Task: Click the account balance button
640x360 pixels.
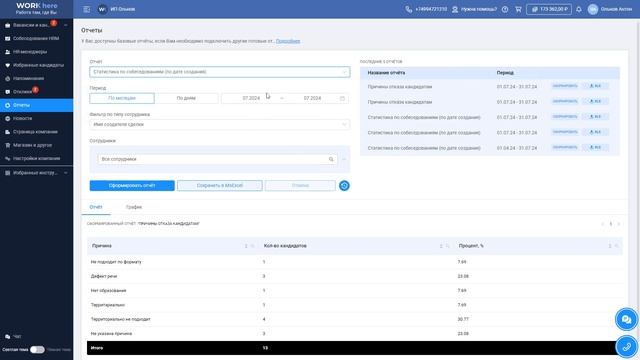Action: tap(549, 9)
